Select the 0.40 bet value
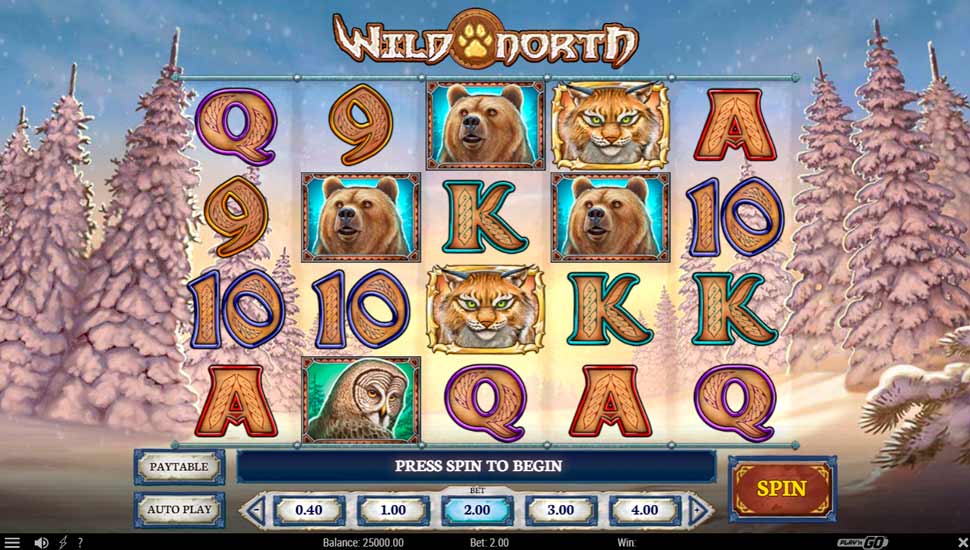Viewport: 970px width, 550px height. 309,510
